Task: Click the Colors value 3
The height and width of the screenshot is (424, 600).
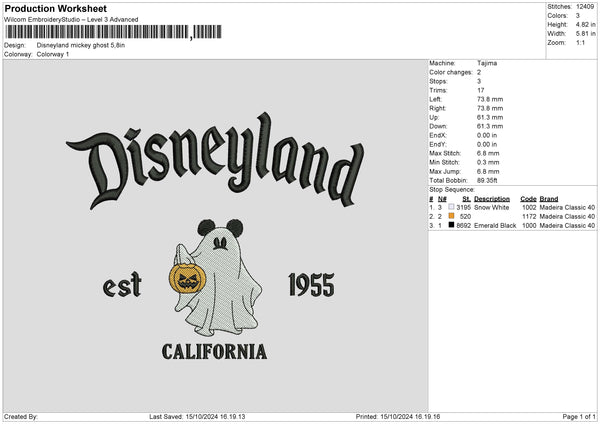Action: click(x=578, y=16)
